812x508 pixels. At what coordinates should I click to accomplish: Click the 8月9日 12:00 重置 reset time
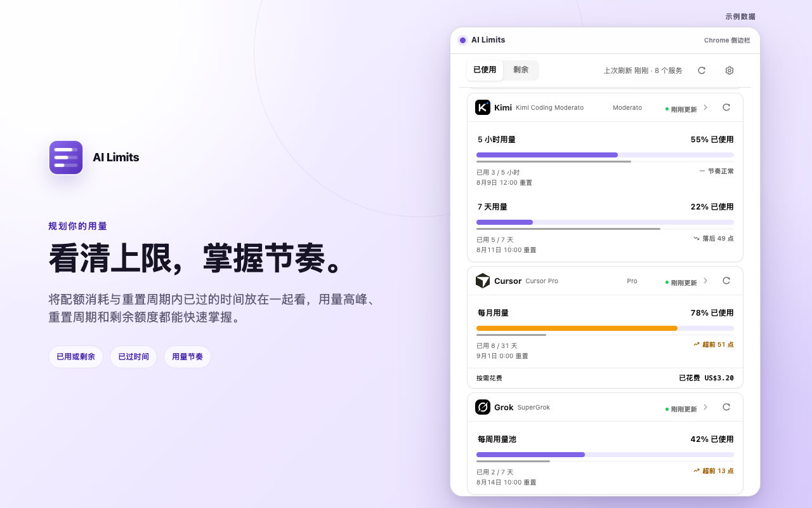504,183
